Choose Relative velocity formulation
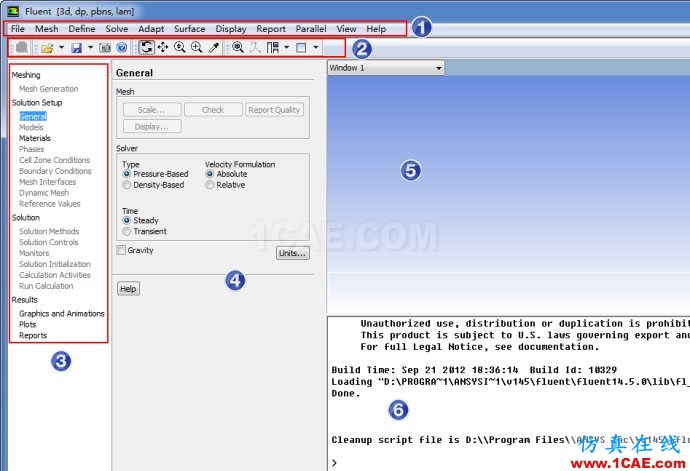This screenshot has width=690, height=471. 226,185
